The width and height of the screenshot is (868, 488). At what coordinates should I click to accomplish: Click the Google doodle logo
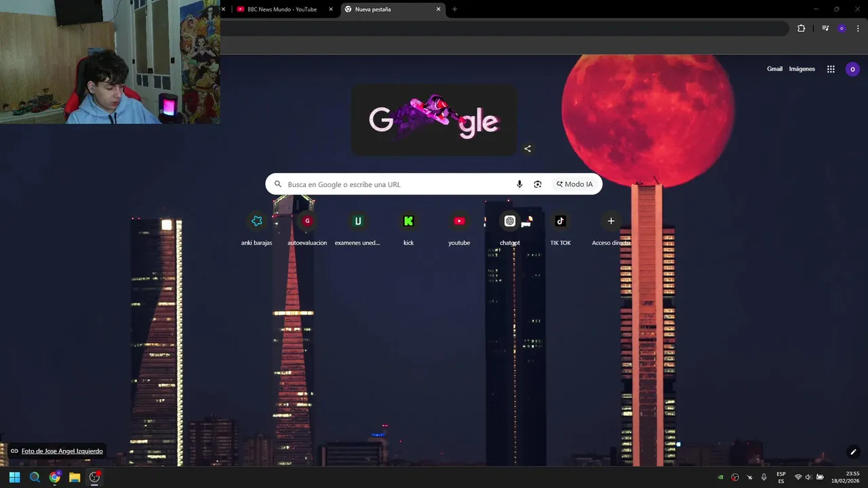pyautogui.click(x=434, y=120)
